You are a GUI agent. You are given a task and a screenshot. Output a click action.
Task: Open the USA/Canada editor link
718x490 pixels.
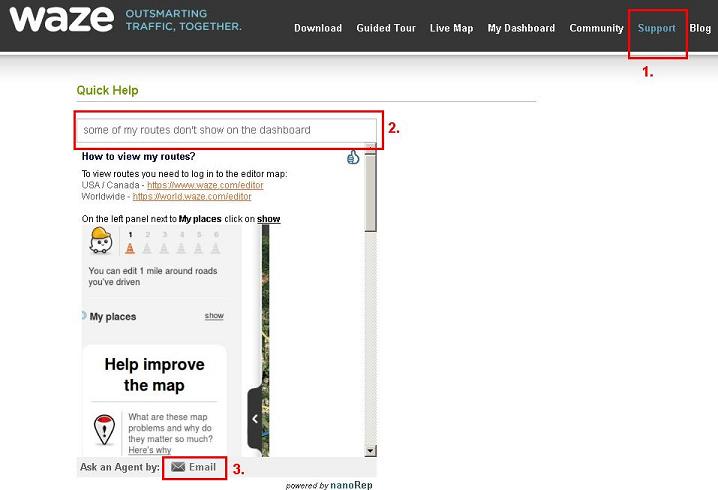click(205, 185)
